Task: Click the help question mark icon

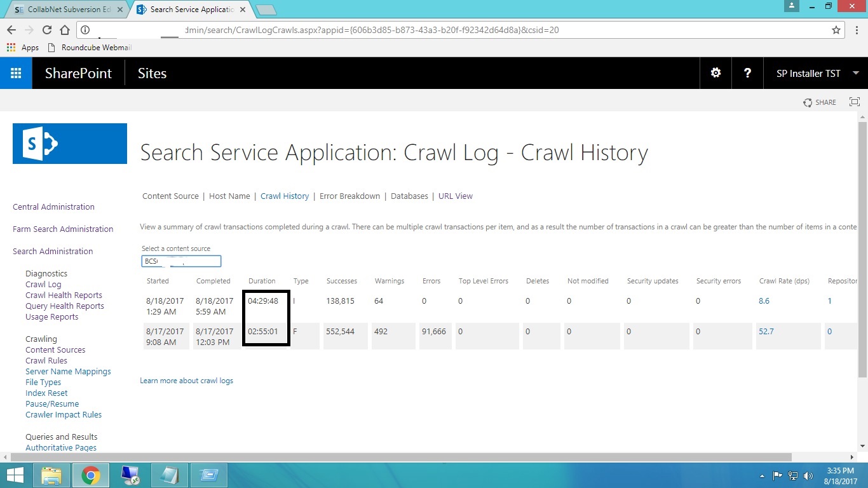Action: tap(747, 73)
